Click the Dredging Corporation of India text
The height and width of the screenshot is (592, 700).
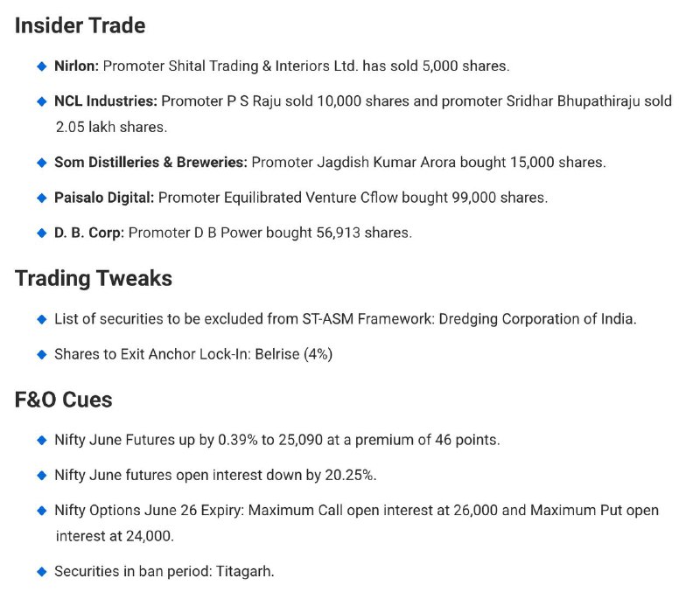[537, 319]
